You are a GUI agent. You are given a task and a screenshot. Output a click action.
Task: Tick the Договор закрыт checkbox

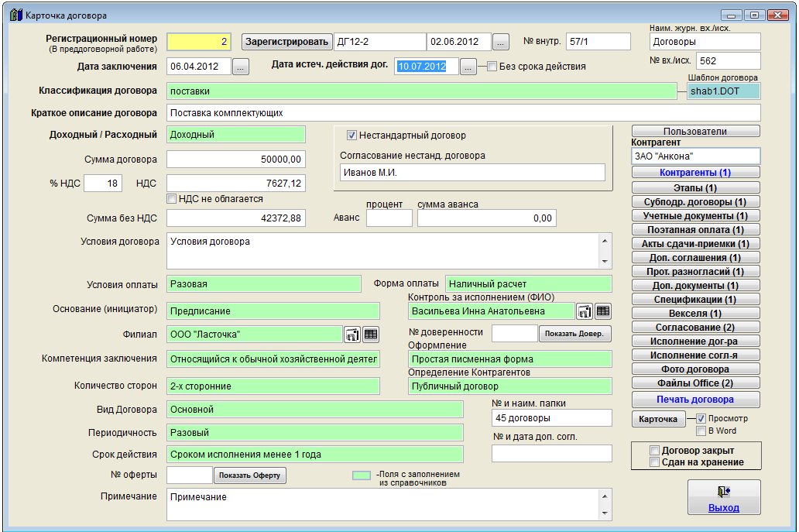pyautogui.click(x=655, y=451)
